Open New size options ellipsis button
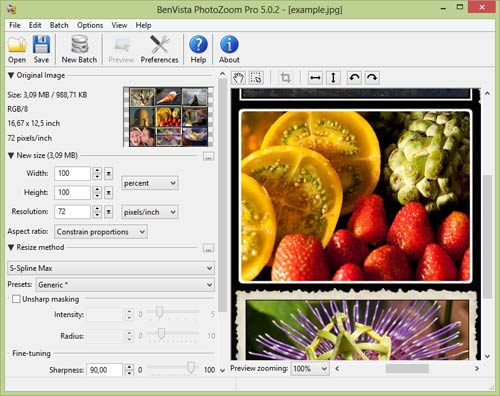The image size is (500, 396). pos(208,156)
